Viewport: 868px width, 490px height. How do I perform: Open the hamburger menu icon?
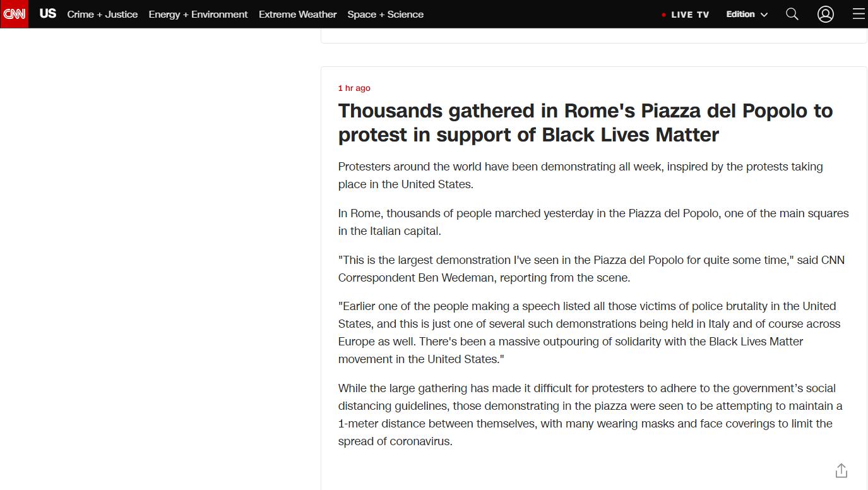click(859, 14)
